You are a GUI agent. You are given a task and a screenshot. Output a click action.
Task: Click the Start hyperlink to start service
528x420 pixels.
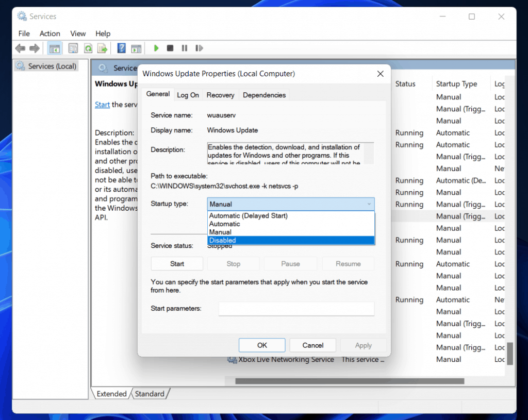[x=102, y=104]
